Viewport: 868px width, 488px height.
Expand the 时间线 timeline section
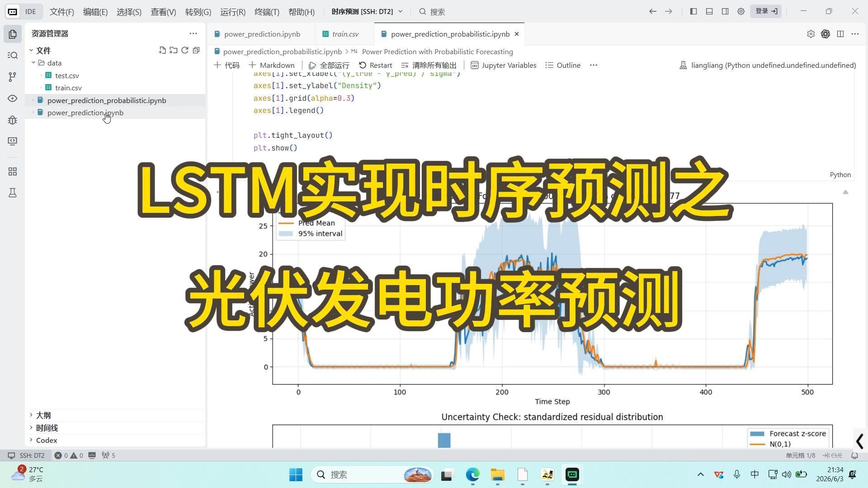pyautogui.click(x=47, y=428)
